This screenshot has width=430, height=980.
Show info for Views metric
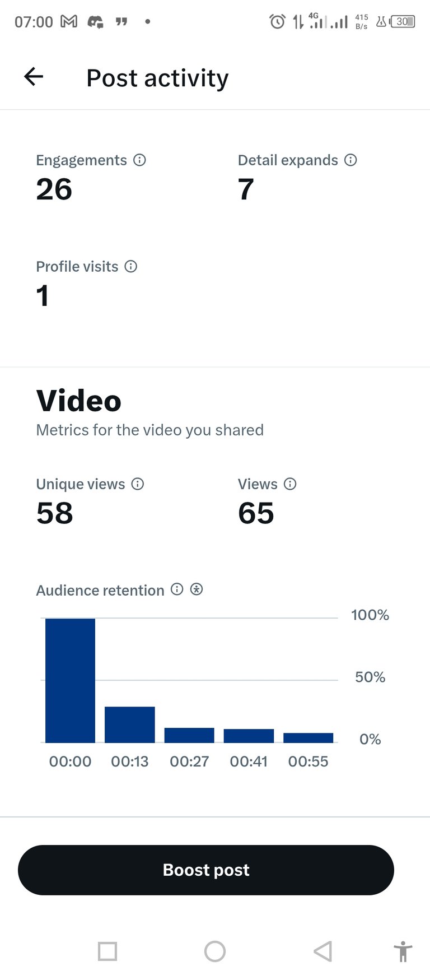(x=290, y=484)
